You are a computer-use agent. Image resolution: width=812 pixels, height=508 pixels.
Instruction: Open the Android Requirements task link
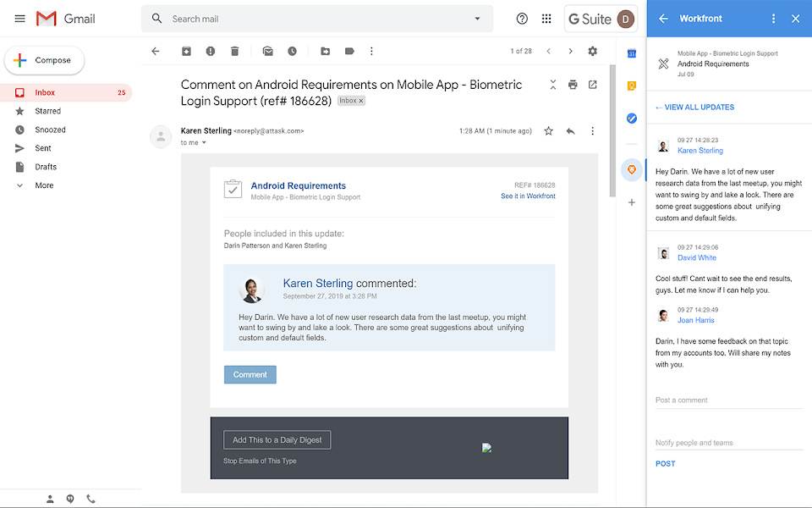tap(299, 185)
